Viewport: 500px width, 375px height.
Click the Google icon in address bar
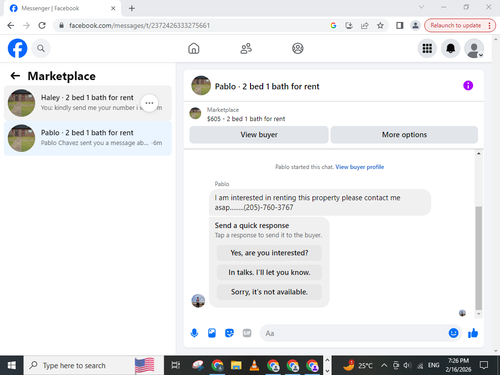click(x=333, y=25)
